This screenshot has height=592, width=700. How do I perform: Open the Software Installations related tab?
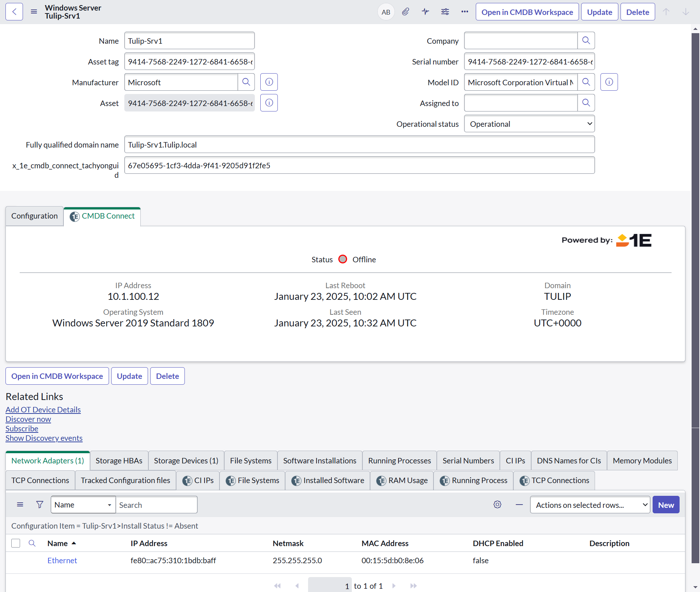point(320,460)
